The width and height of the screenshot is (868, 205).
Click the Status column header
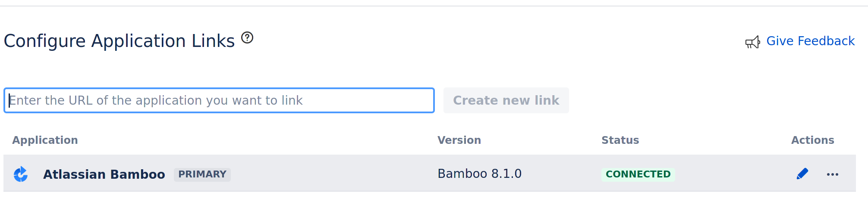620,140
